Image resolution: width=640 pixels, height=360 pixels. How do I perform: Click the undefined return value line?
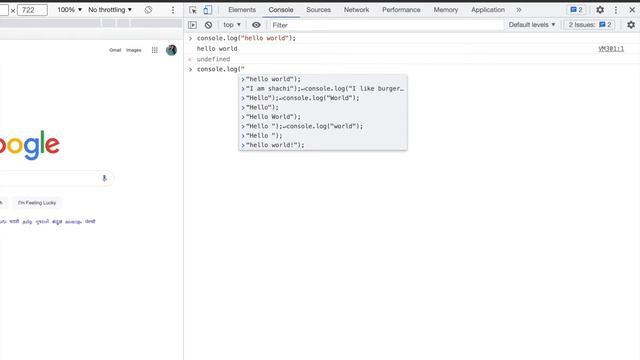[213, 59]
